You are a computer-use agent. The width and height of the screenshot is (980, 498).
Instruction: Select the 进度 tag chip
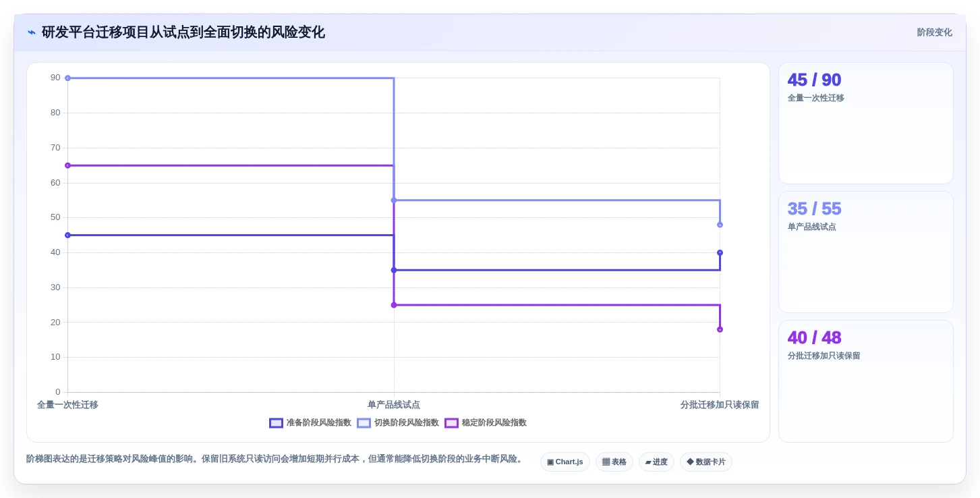point(656,462)
